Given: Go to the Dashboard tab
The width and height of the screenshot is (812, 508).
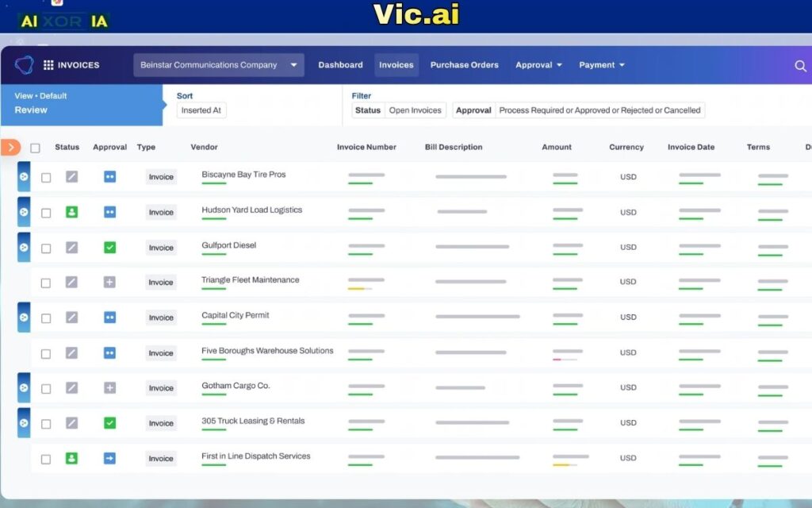Looking at the screenshot, I should click(340, 64).
